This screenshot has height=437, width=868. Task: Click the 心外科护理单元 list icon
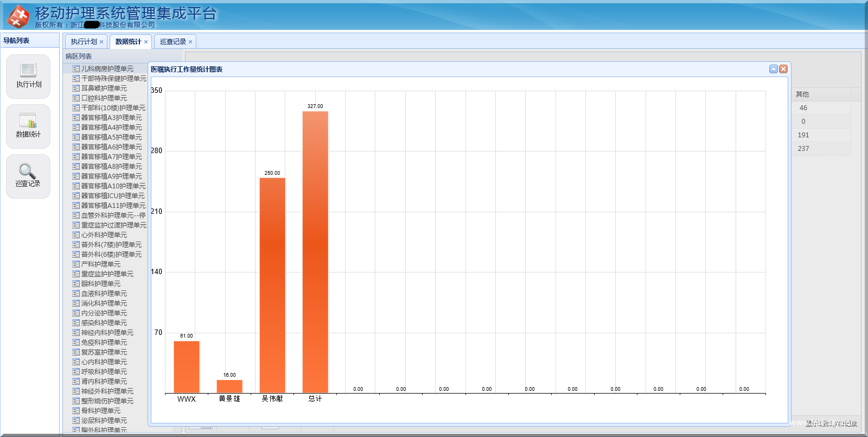pyautogui.click(x=76, y=235)
